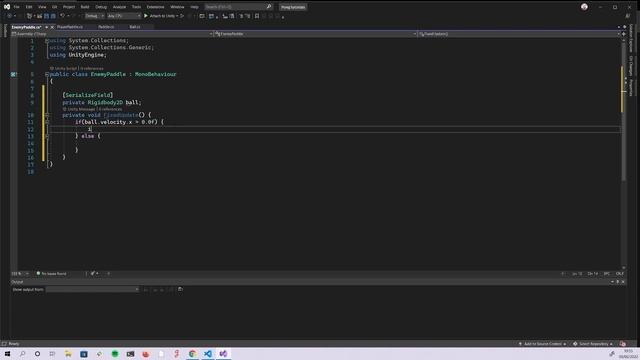Image resolution: width=640 pixels, height=360 pixels.
Task: Collapse the else block at line 13
Action: pos(47,136)
